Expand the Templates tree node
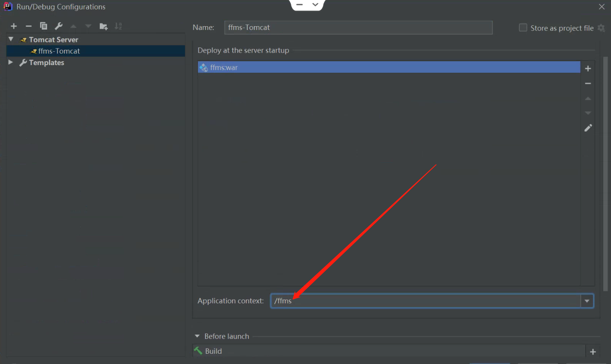 tap(11, 63)
